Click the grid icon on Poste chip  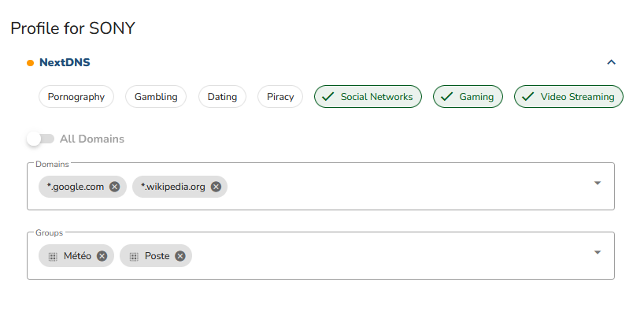[x=134, y=256]
